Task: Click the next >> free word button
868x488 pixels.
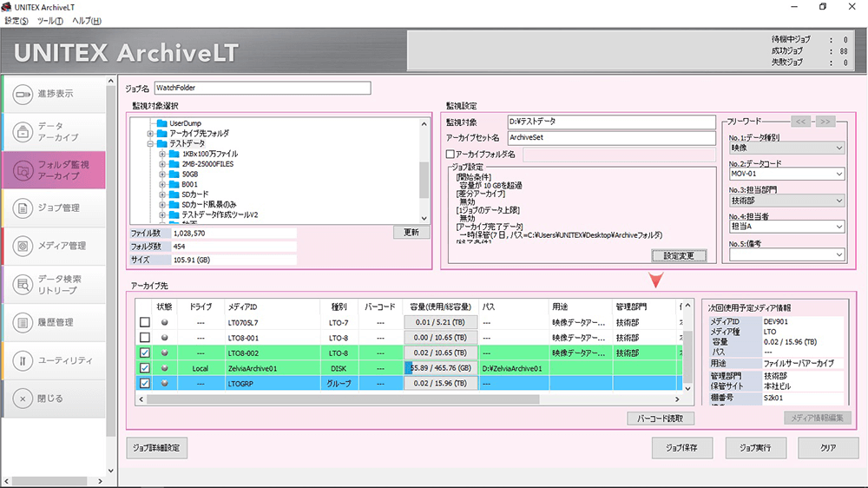Action: [825, 122]
